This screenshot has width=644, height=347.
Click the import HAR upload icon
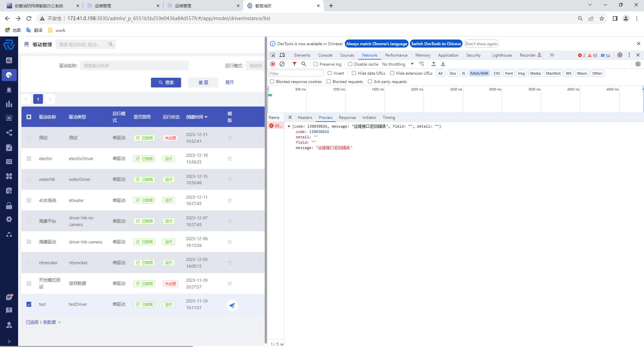(x=434, y=64)
